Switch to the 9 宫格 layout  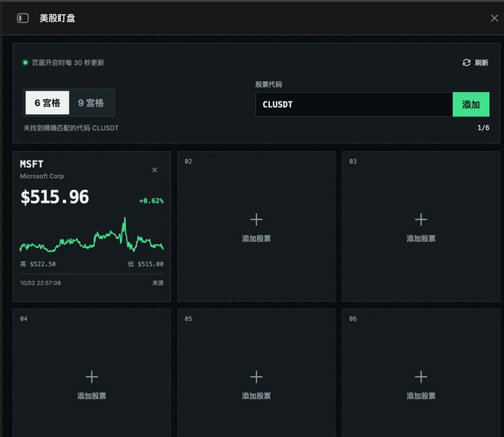(x=91, y=102)
